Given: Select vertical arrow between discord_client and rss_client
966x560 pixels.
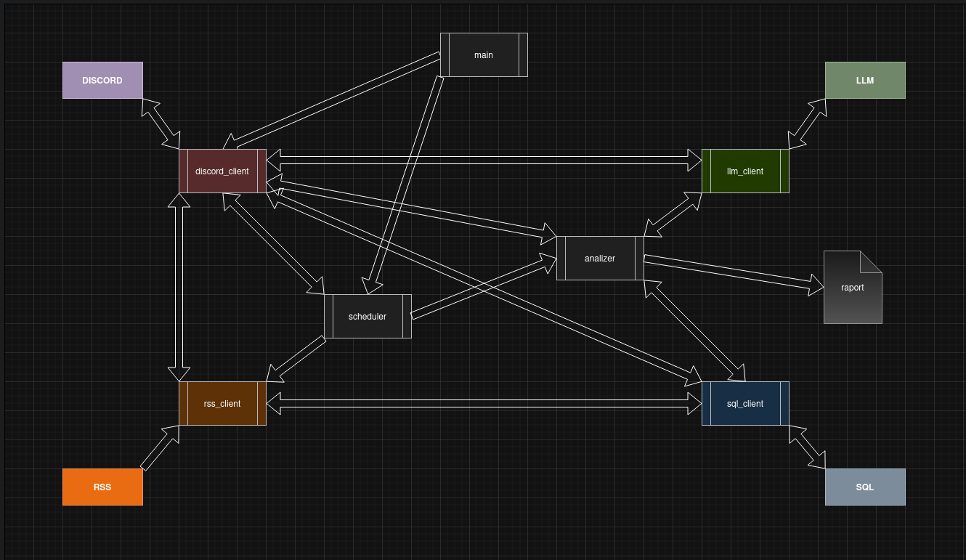Looking at the screenshot, I should click(x=179, y=287).
